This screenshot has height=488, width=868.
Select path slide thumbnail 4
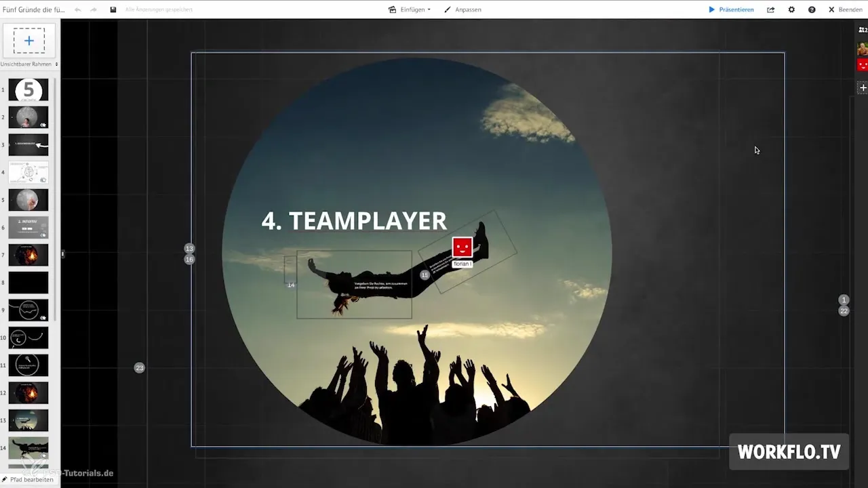point(28,172)
